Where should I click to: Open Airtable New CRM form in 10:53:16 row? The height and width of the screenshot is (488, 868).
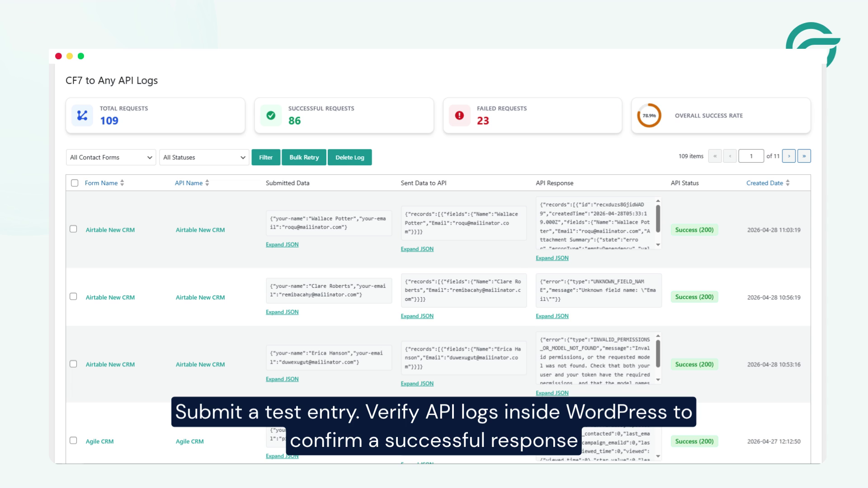point(110,365)
